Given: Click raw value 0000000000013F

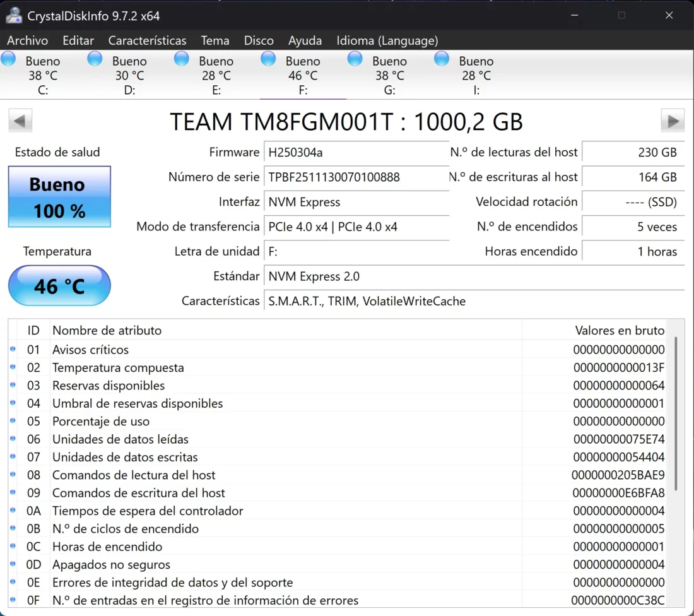Looking at the screenshot, I should 619,367.
